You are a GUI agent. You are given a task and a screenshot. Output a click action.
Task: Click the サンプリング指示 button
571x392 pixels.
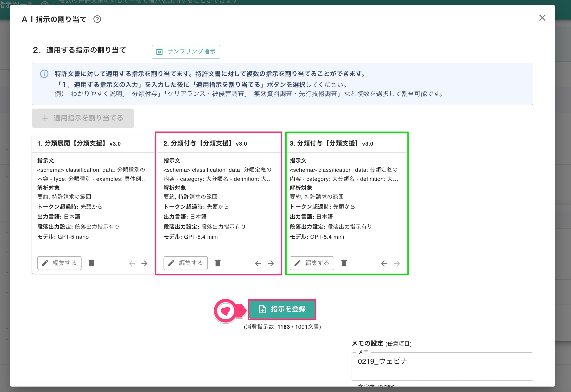tap(186, 52)
